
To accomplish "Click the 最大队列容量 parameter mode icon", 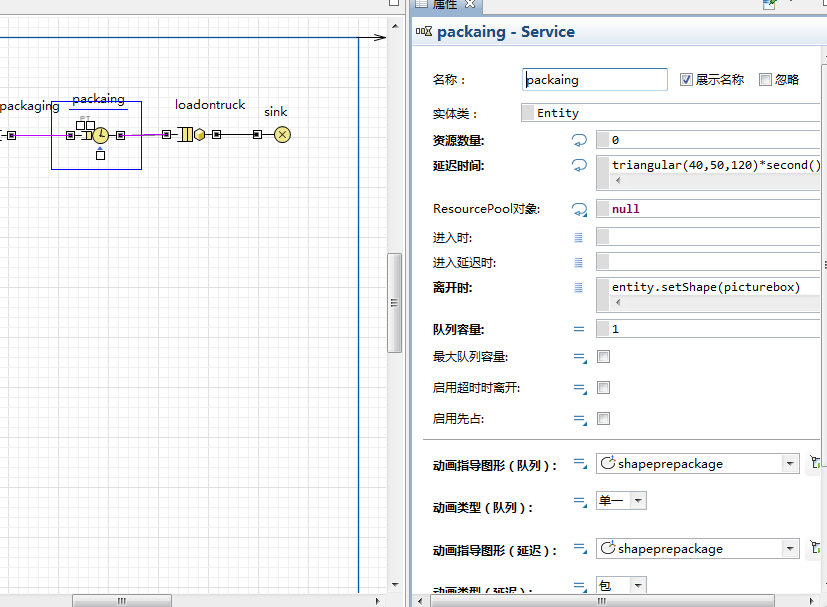I will (x=580, y=358).
